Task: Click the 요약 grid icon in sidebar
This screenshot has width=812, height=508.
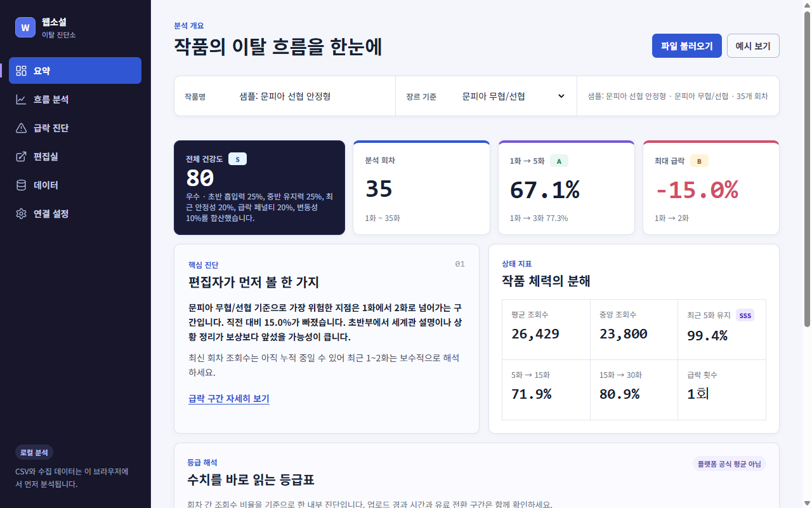Action: point(21,70)
